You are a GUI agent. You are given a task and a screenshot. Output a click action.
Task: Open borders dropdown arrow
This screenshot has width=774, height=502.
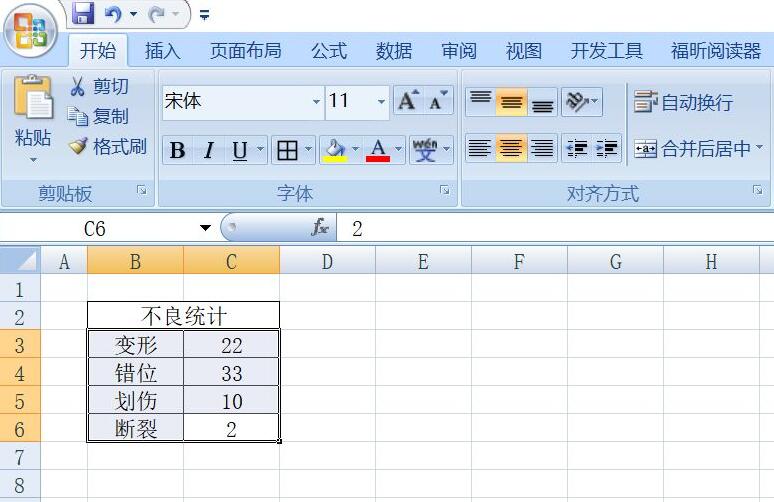point(308,149)
